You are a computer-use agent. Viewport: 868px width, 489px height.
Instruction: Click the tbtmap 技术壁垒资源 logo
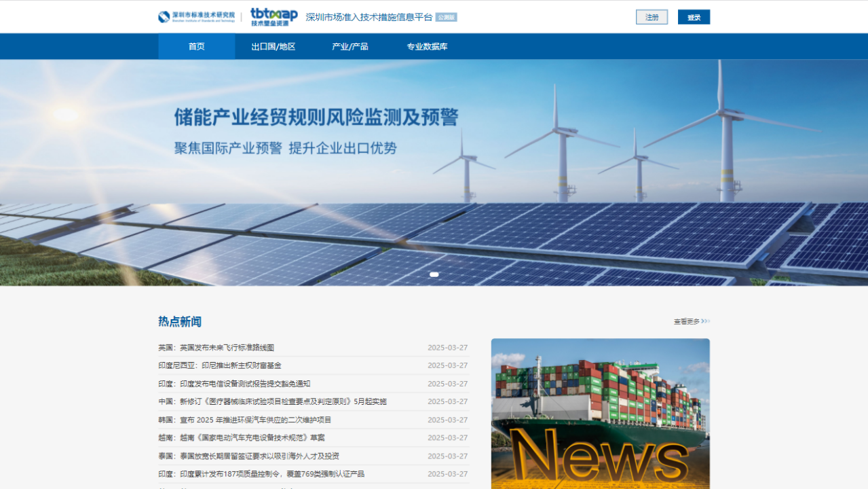click(273, 16)
